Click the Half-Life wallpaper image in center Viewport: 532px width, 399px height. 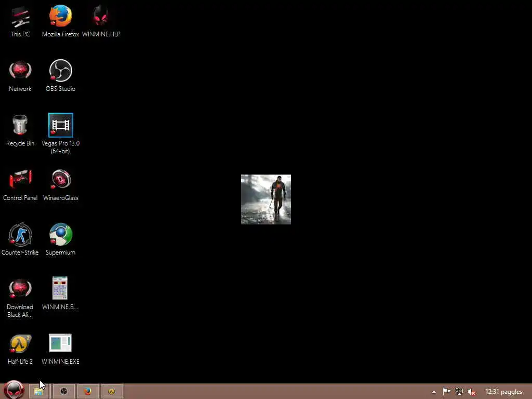click(266, 199)
